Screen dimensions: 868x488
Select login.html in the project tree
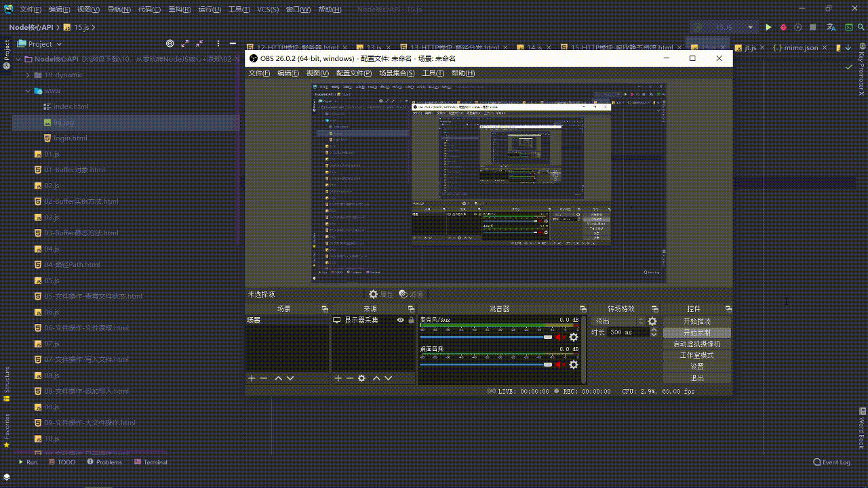[x=71, y=138]
